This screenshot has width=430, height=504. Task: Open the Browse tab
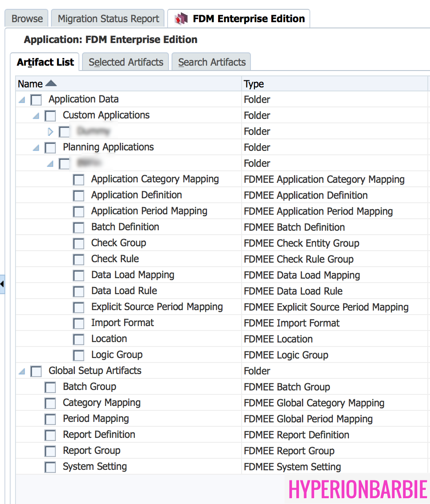click(x=27, y=19)
